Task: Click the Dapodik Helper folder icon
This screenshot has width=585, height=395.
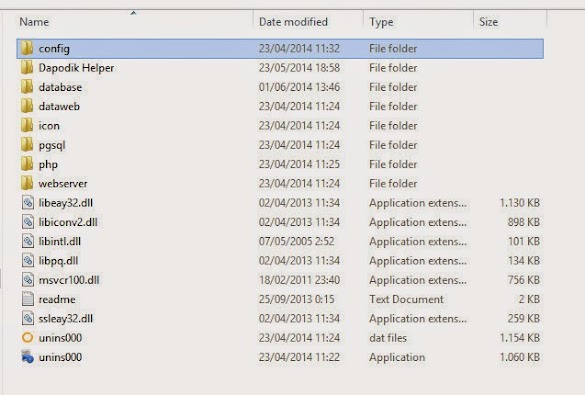Action: 27,68
